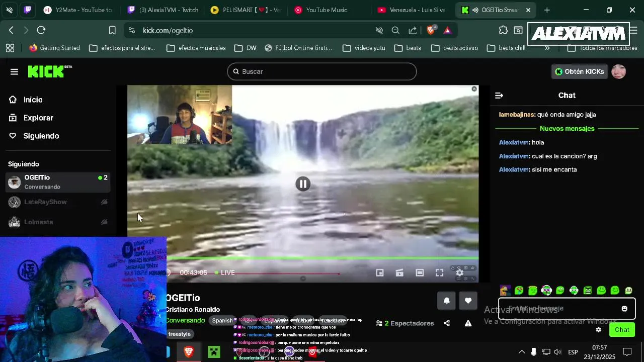Open the Kick sidebar hamburger menu
The height and width of the screenshot is (362, 644).
click(x=14, y=72)
